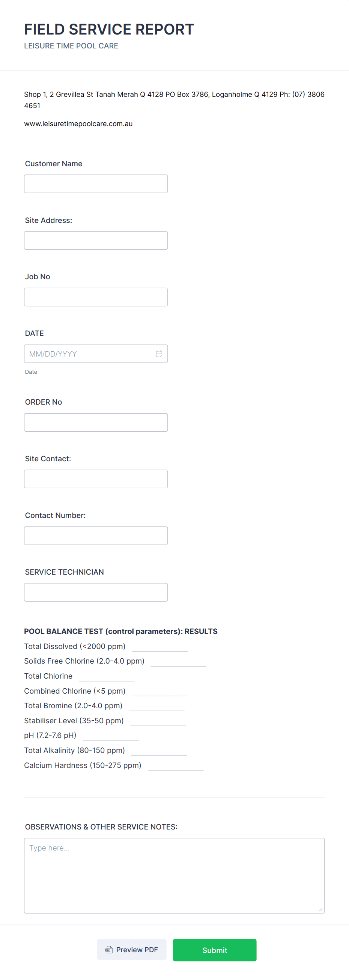Click the Combined Chlorine result blank

click(x=160, y=691)
